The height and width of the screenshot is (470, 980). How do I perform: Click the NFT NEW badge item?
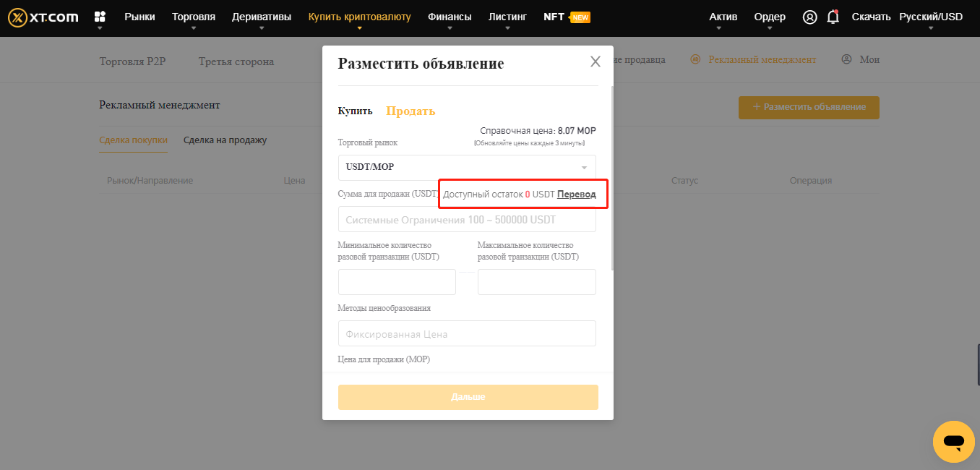(x=567, y=17)
